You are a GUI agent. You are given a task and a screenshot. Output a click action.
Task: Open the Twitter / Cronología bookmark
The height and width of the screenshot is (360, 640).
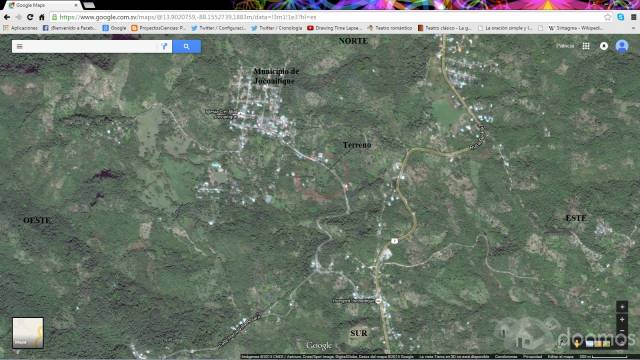[x=277, y=28]
